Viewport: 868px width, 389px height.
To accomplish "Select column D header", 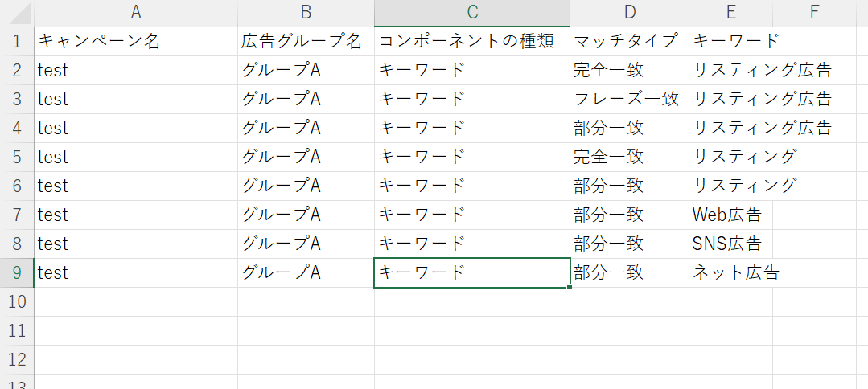I will 629,14.
